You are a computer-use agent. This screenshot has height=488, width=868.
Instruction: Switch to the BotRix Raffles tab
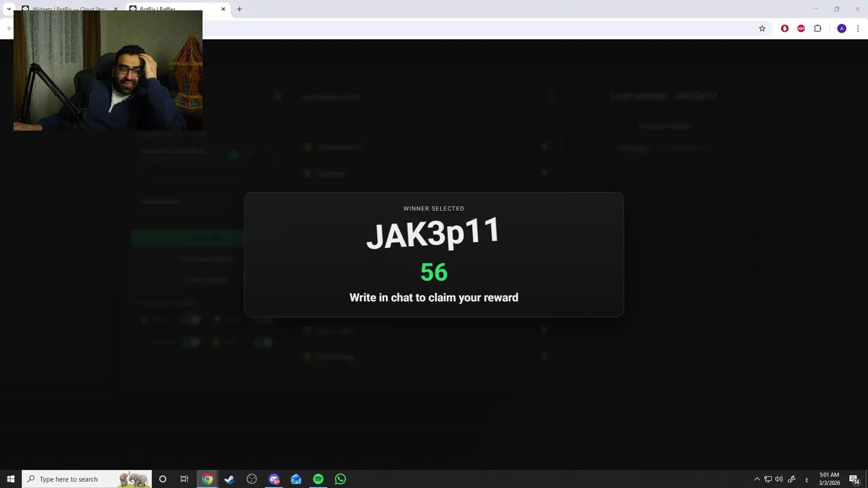coord(176,9)
